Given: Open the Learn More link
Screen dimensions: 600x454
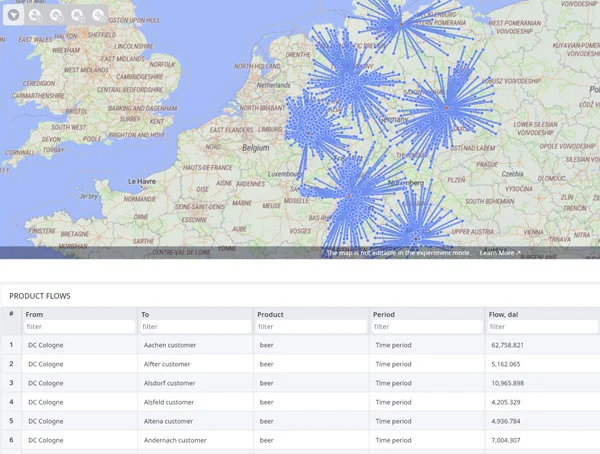Looking at the screenshot, I should click(x=500, y=253).
